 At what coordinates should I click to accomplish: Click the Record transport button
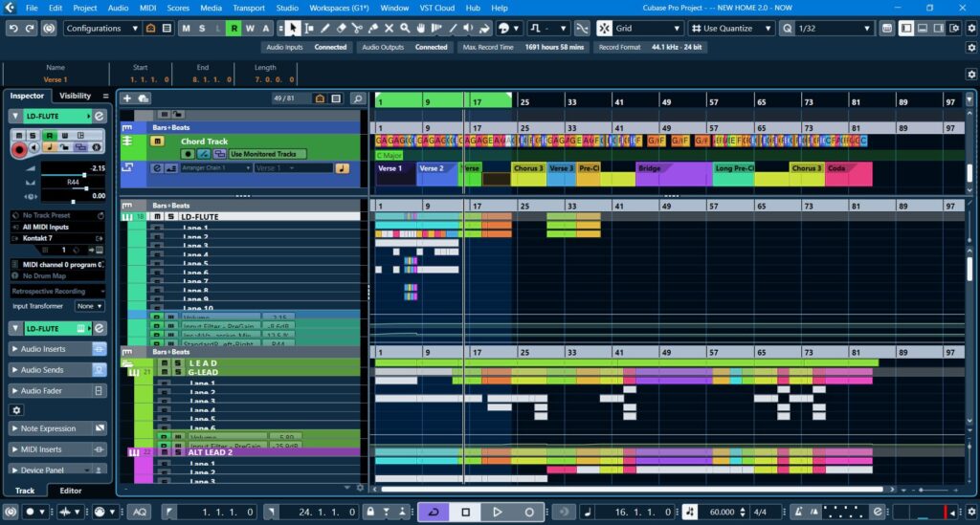coord(528,512)
